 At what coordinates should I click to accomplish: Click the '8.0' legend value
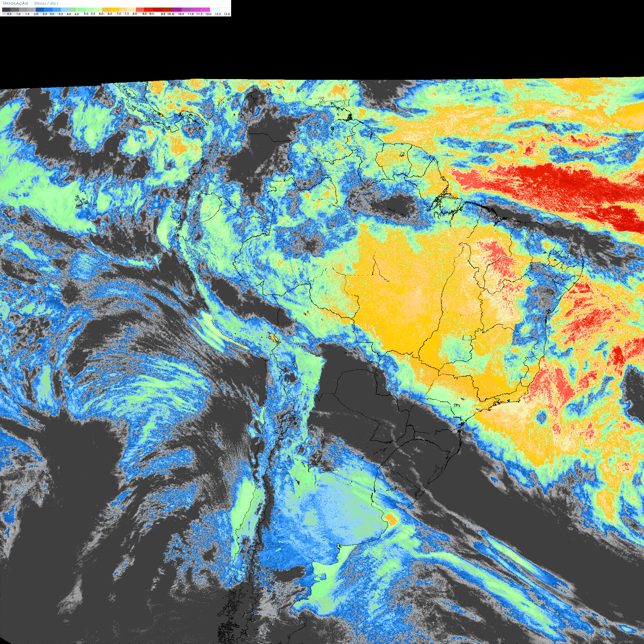point(135,14)
